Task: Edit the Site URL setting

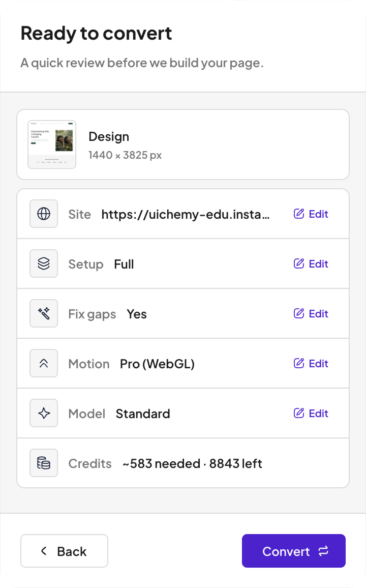Action: [311, 214]
